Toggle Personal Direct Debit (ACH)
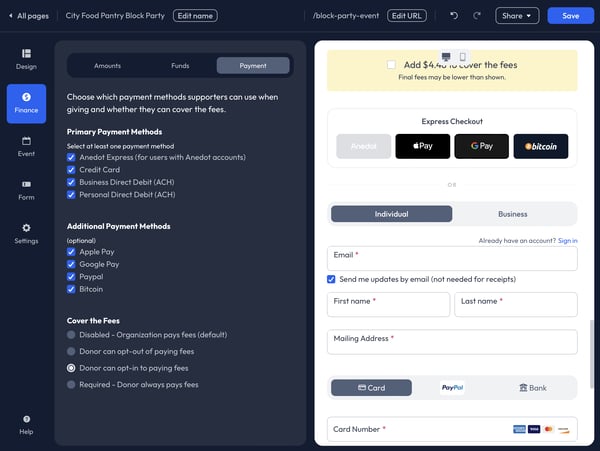The image size is (600, 451). tap(71, 195)
